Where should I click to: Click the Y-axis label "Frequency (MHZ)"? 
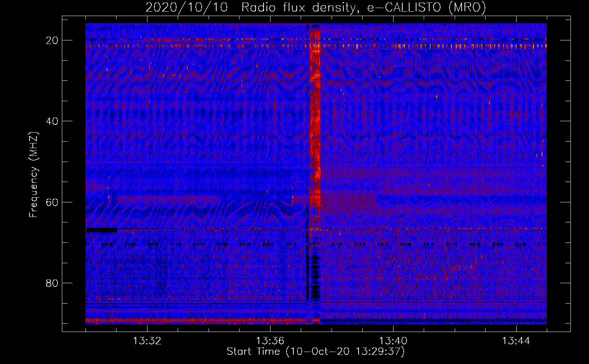33,175
